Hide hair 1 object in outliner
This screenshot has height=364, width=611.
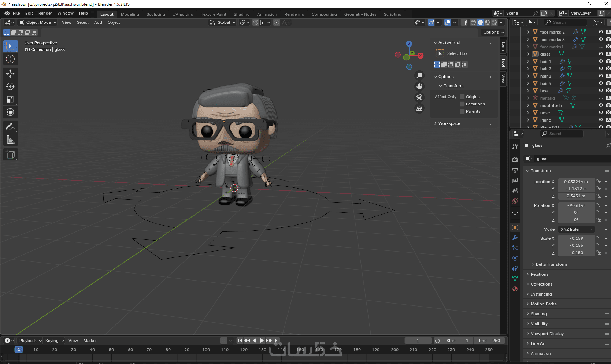[x=601, y=62]
